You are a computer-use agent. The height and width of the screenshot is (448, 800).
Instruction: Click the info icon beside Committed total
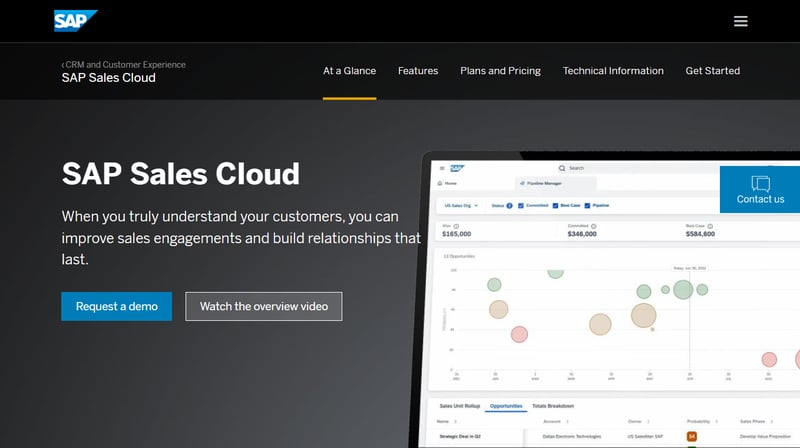(x=593, y=226)
